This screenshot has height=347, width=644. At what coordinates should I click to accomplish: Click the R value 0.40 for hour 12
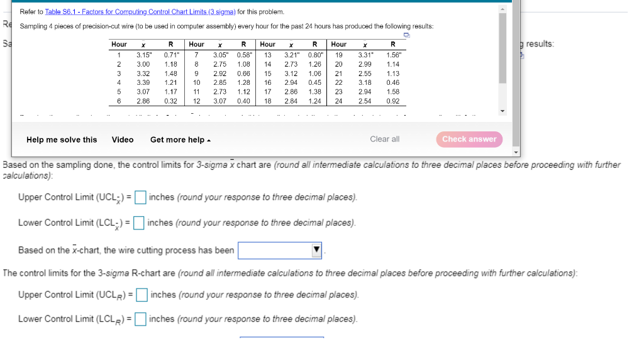(243, 101)
